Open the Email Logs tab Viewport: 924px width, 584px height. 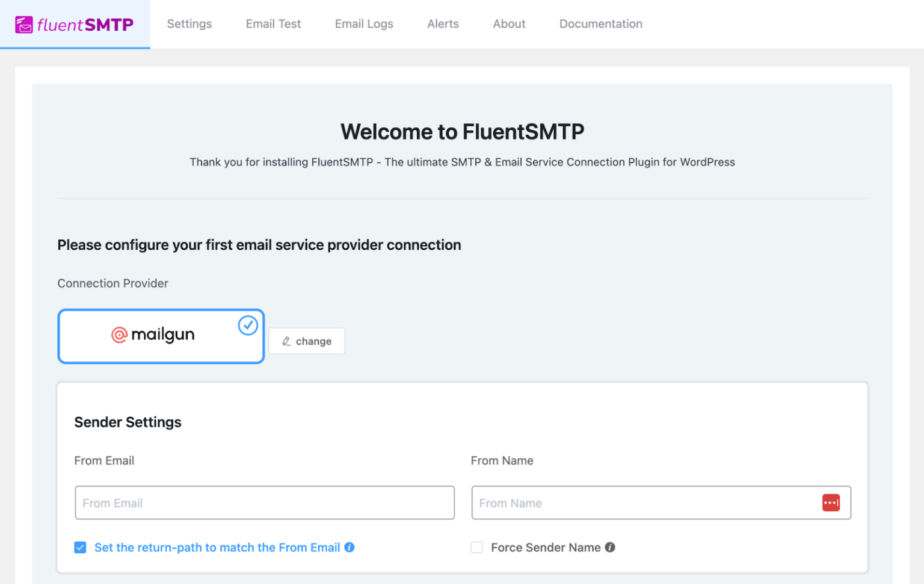coord(364,24)
